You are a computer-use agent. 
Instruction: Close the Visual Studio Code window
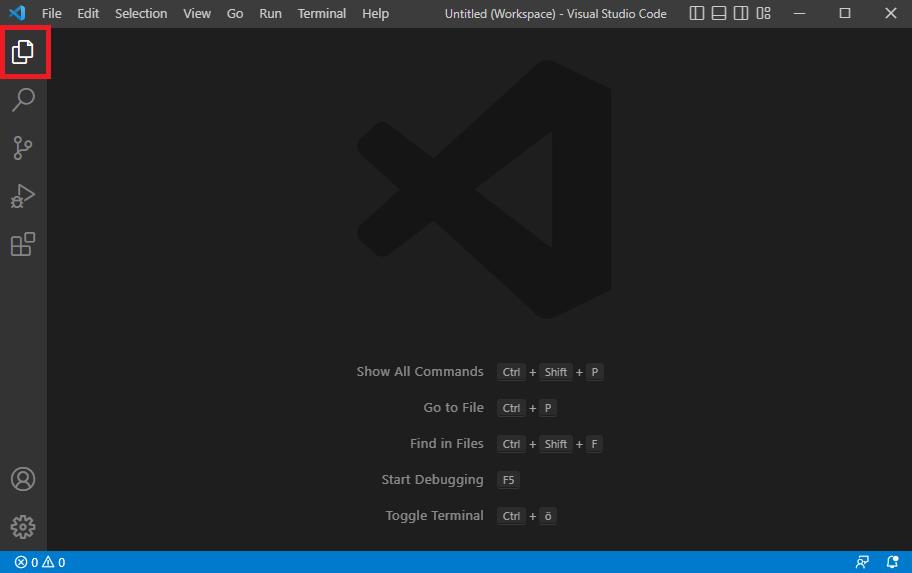click(x=890, y=13)
